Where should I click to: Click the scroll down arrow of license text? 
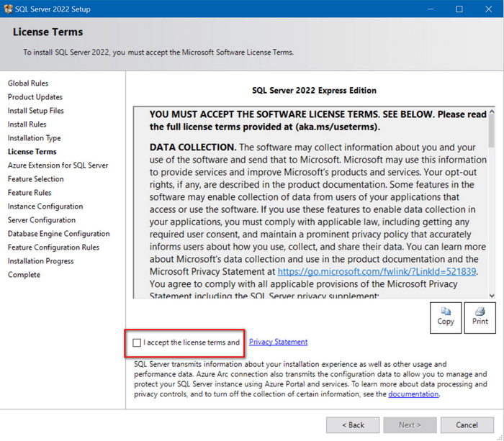[x=492, y=295]
